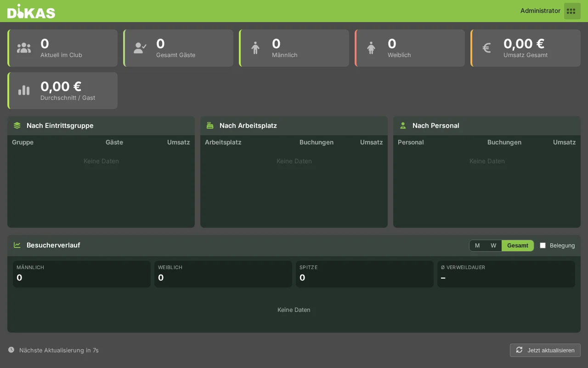Click the euro icon on Umsatz Gesamt

486,48
